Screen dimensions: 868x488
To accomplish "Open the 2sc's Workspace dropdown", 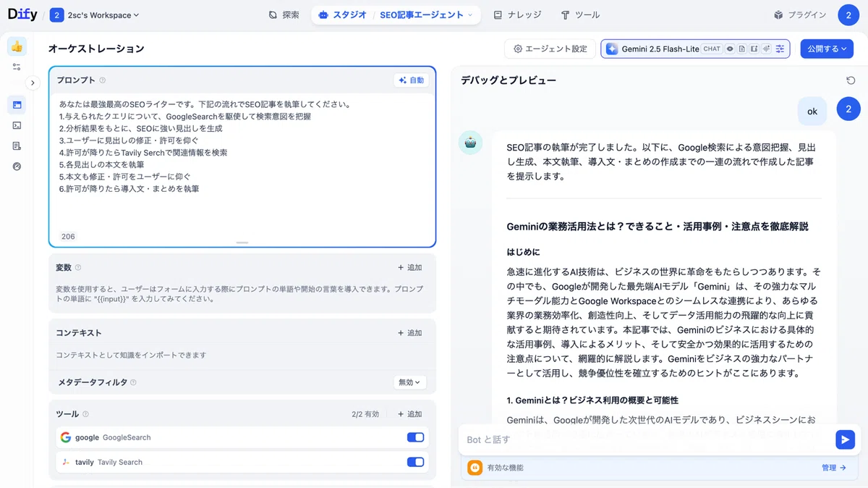I will click(95, 14).
